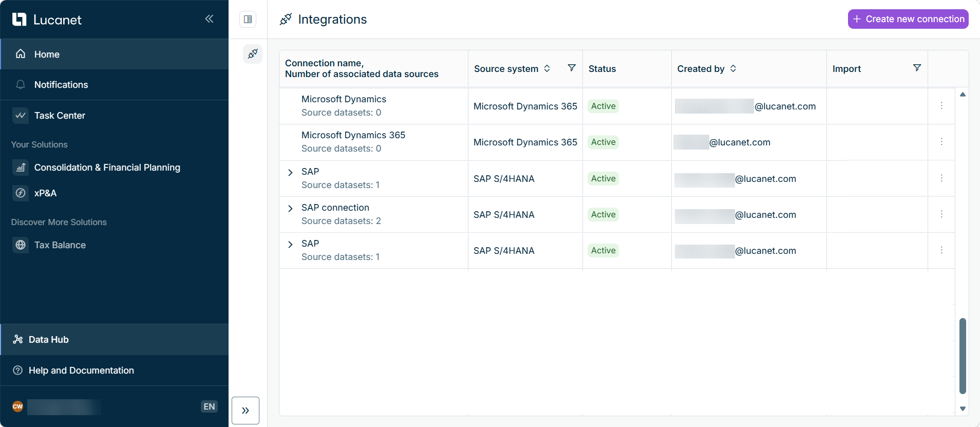The image size is (980, 427).
Task: Expand the first SAP connection row
Action: tap(290, 173)
